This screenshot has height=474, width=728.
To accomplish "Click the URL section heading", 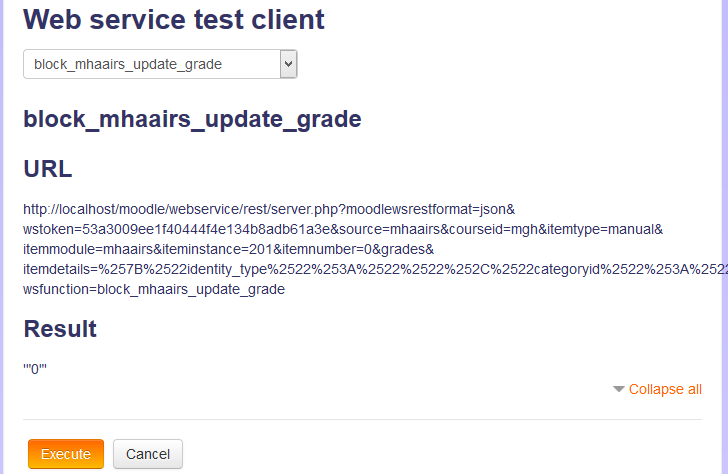I will 48,169.
